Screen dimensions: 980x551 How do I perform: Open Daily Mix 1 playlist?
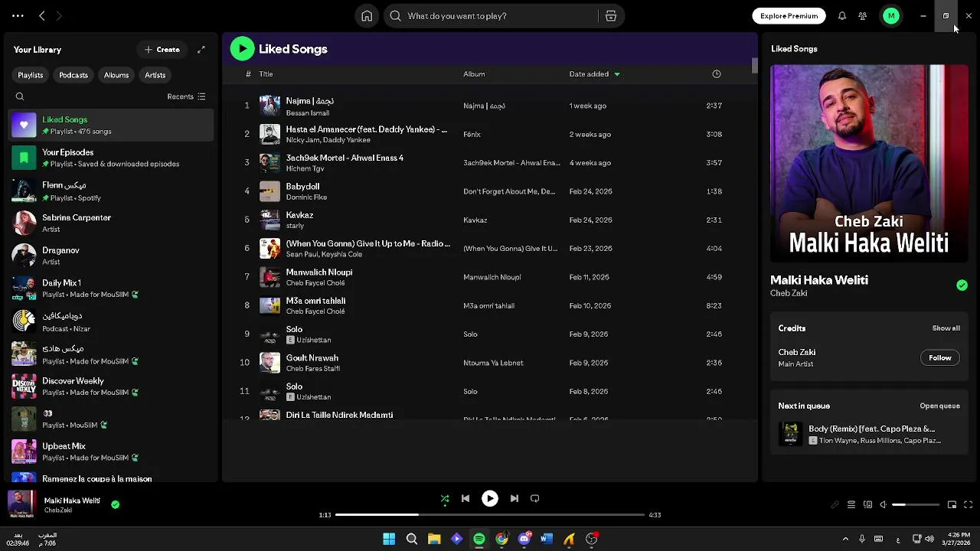point(111,289)
